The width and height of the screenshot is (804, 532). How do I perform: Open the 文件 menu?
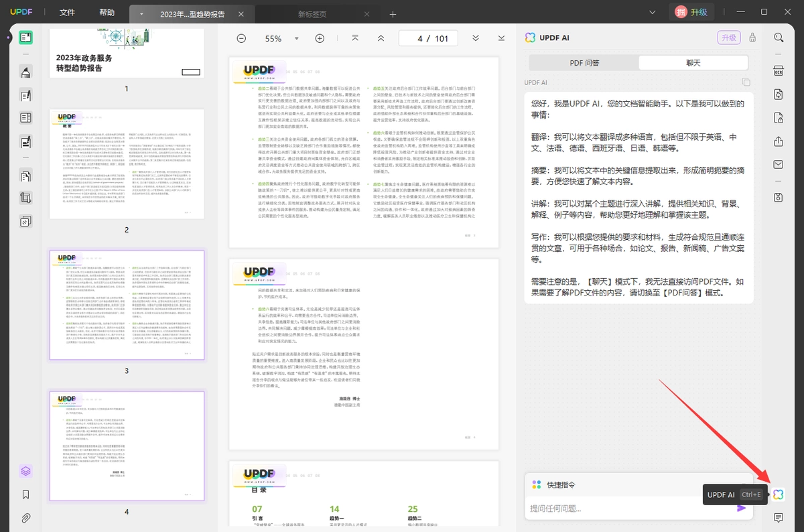point(67,13)
